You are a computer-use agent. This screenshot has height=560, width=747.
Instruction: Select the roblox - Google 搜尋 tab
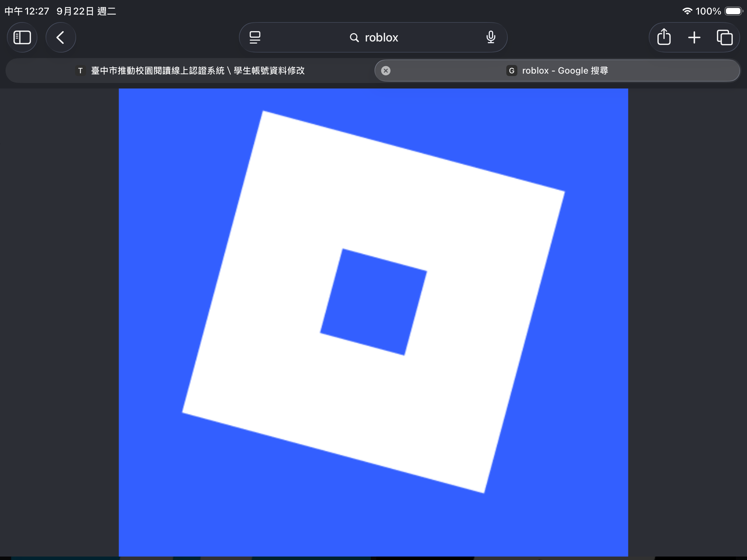tap(557, 71)
